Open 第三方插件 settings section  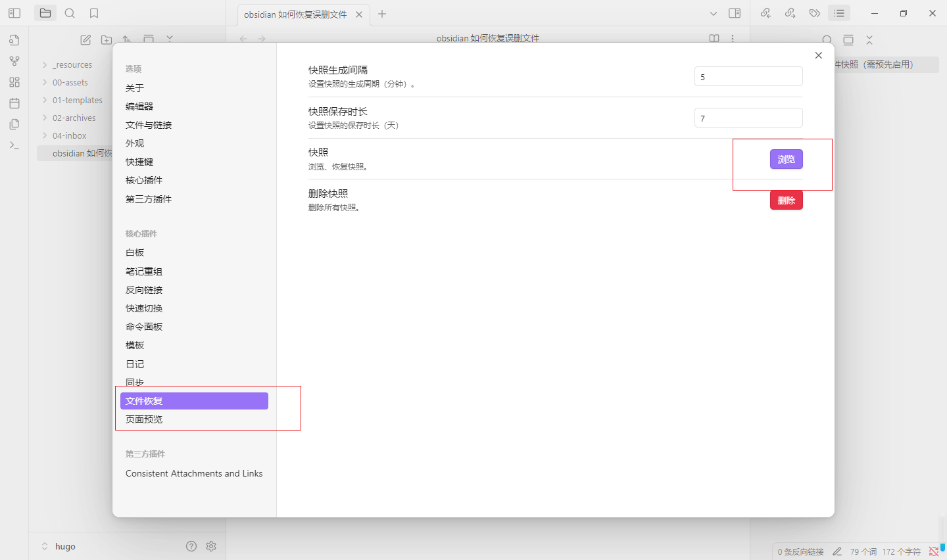click(x=194, y=199)
